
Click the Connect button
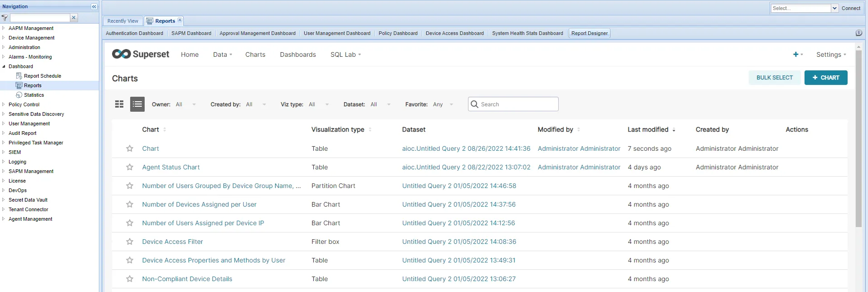coord(851,8)
